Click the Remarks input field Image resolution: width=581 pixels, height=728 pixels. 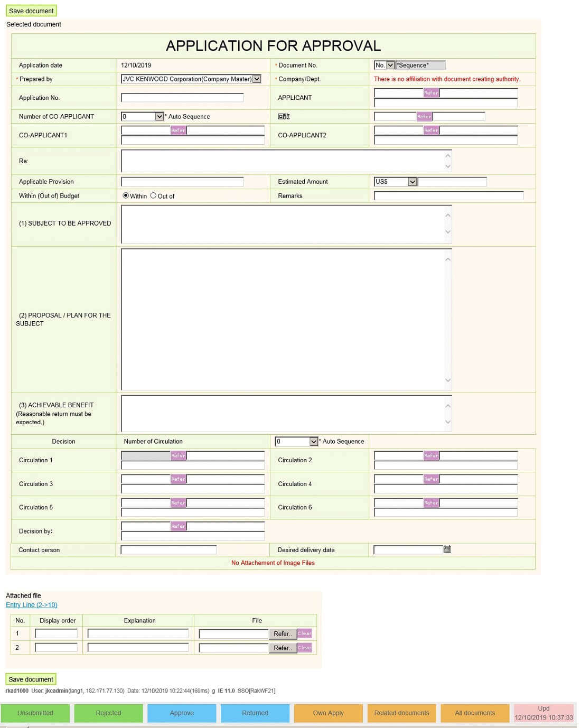(448, 195)
